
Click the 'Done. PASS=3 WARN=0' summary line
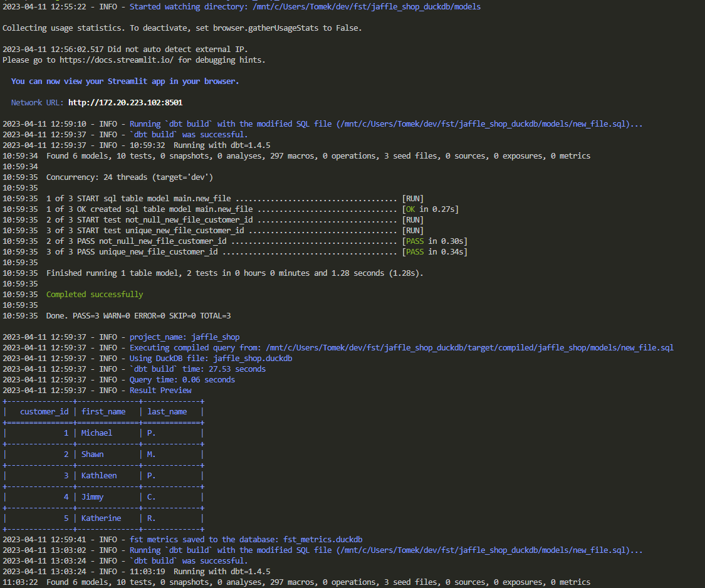point(138,316)
